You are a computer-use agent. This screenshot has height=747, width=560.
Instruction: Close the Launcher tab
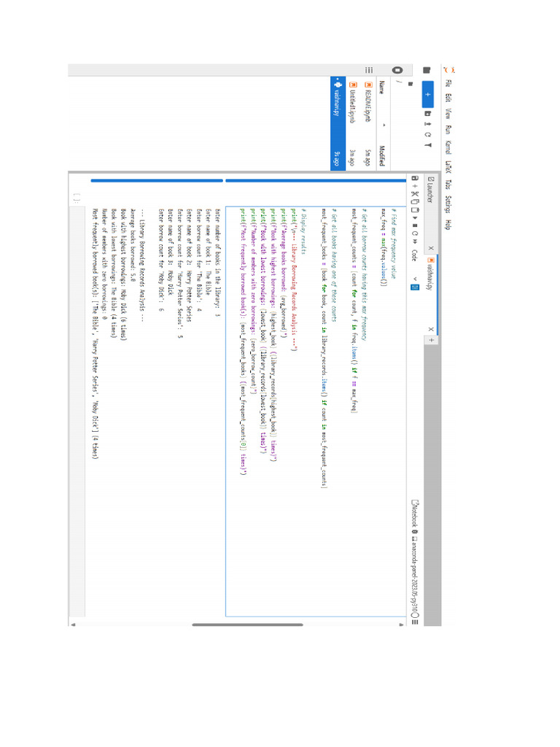430,248
